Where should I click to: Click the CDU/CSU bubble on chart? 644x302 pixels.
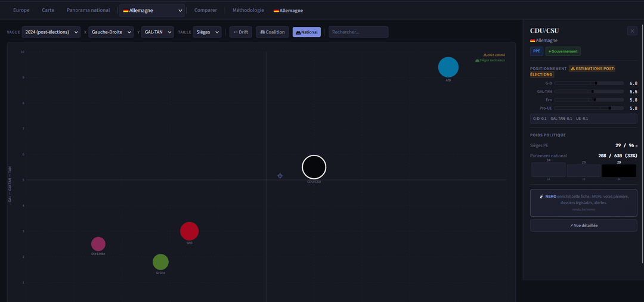click(x=314, y=167)
